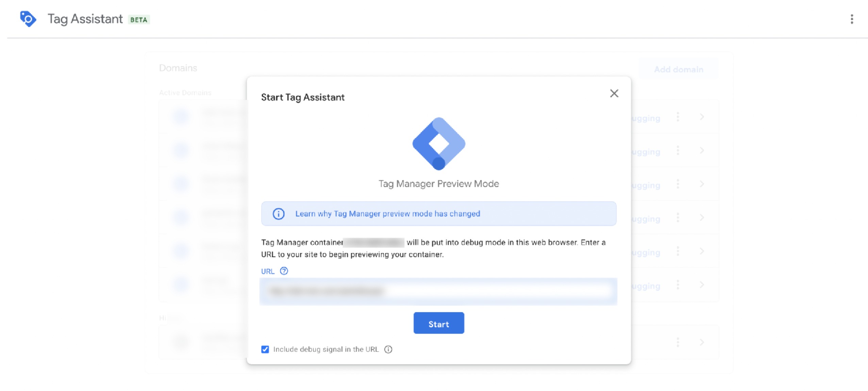Open three-dot menu on first domain row
Image resolution: width=868 pixels, height=391 pixels.
pyautogui.click(x=678, y=117)
